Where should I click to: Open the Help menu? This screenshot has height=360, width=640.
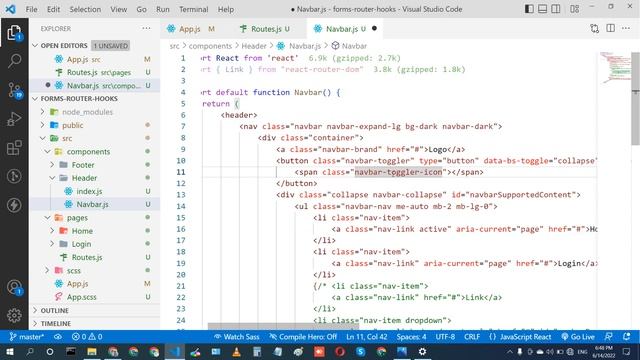(226, 9)
